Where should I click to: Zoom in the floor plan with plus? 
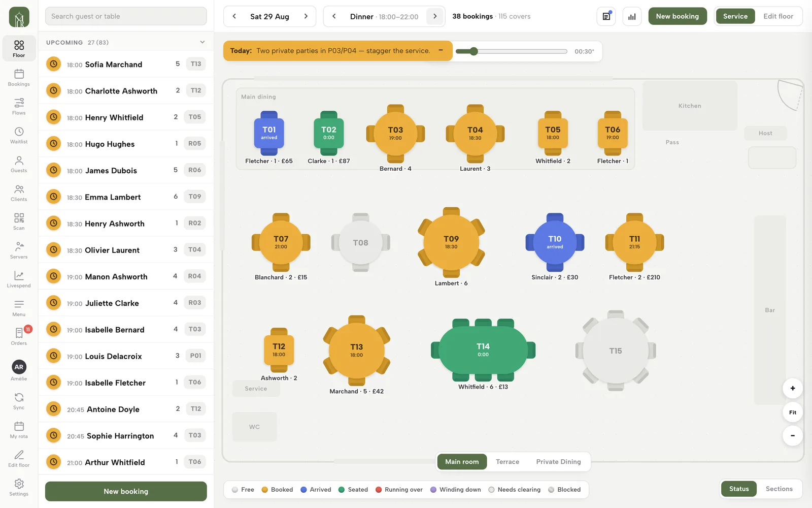point(793,389)
